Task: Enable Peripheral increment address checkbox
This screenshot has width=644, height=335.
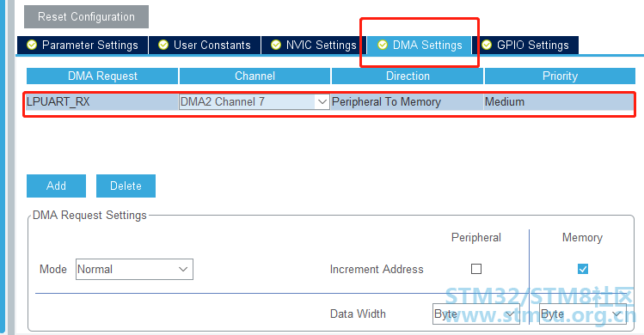Action: tap(476, 269)
